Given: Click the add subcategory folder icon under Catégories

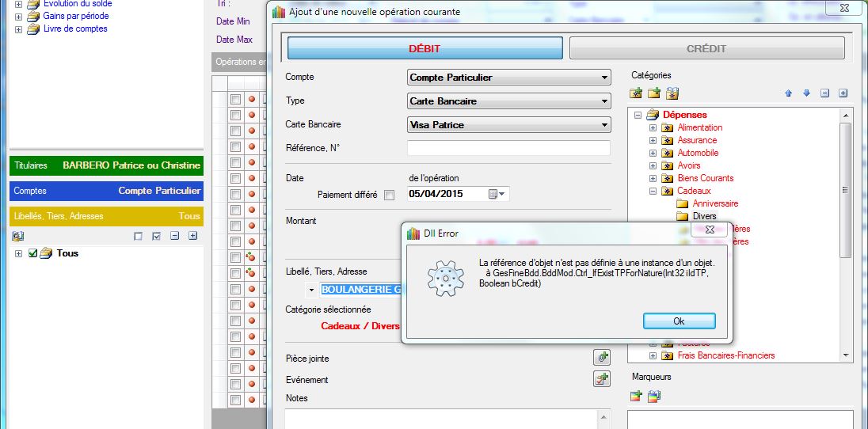Looking at the screenshot, I should (654, 93).
